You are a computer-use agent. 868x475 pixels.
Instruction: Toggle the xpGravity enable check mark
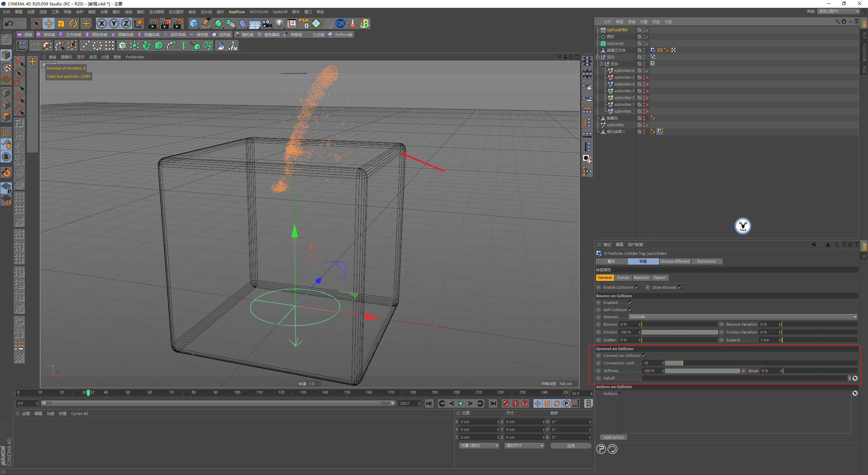click(647, 43)
